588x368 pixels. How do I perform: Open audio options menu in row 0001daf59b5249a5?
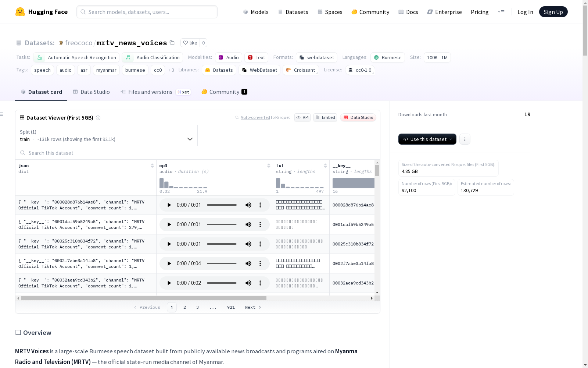[260, 224]
